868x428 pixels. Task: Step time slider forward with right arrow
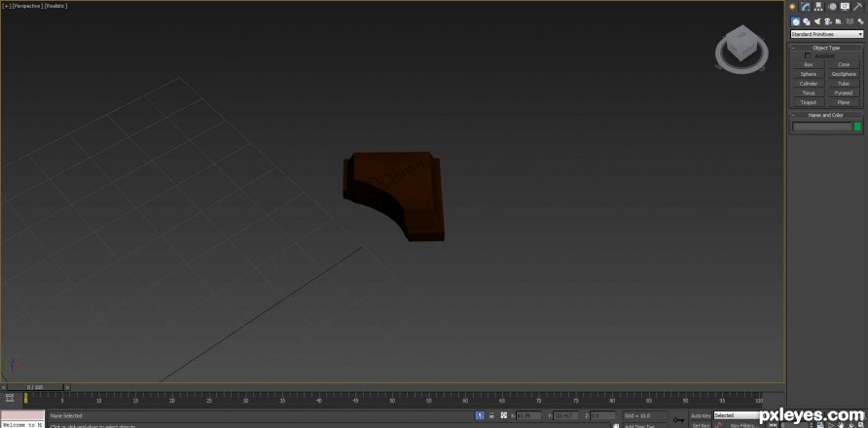click(x=67, y=387)
